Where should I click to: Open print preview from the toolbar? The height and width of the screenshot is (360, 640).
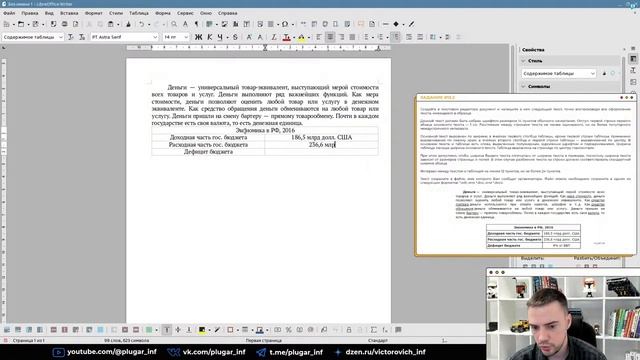pyautogui.click(x=76, y=24)
